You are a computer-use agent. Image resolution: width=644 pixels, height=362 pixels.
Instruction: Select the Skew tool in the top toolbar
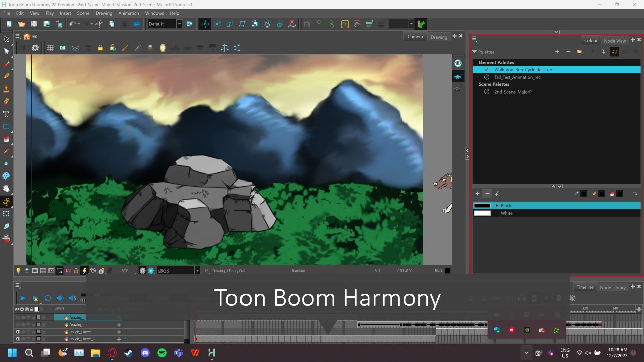(242, 24)
